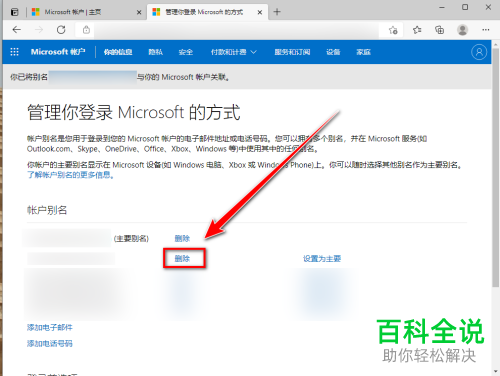Reload the page with refresh icon
The image size is (500, 376).
click(61, 30)
